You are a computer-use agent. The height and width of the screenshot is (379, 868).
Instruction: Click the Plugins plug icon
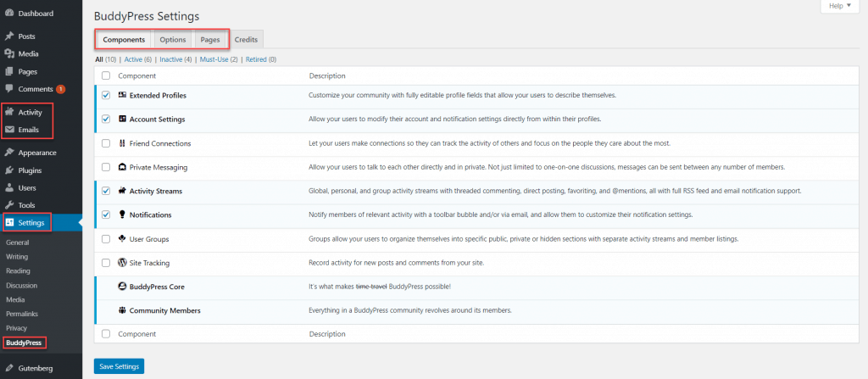coord(8,170)
